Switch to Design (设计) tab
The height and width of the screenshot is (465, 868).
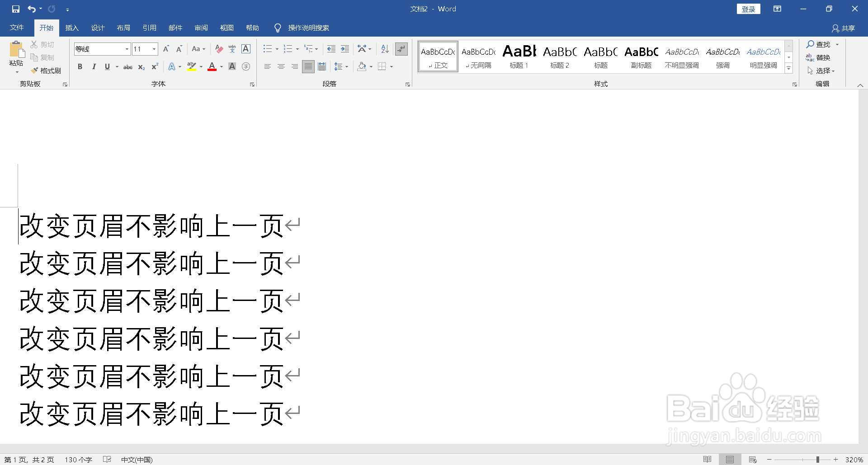(98, 28)
